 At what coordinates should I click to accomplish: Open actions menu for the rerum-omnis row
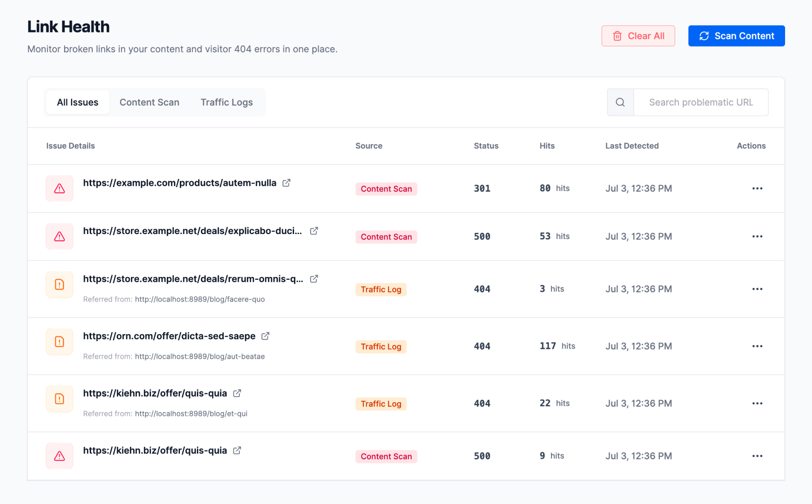[x=757, y=289]
